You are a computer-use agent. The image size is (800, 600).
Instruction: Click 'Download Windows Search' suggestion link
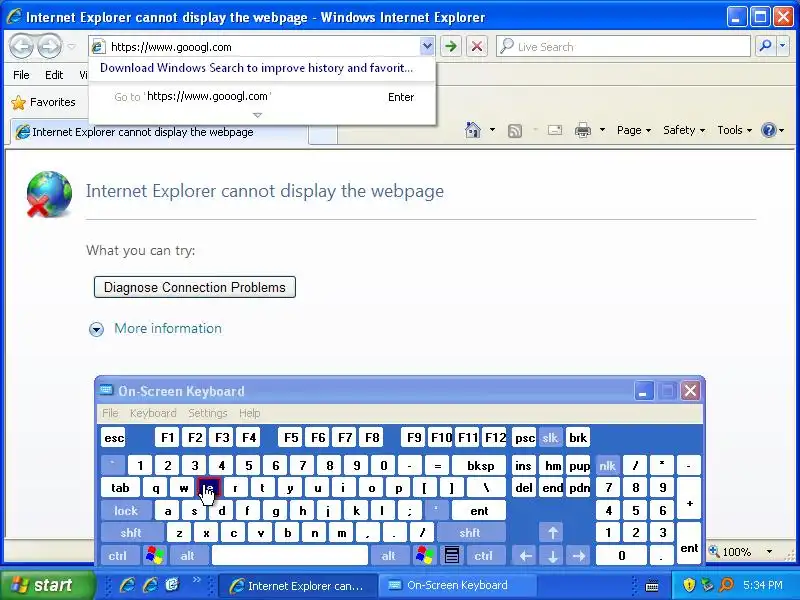[x=256, y=68]
